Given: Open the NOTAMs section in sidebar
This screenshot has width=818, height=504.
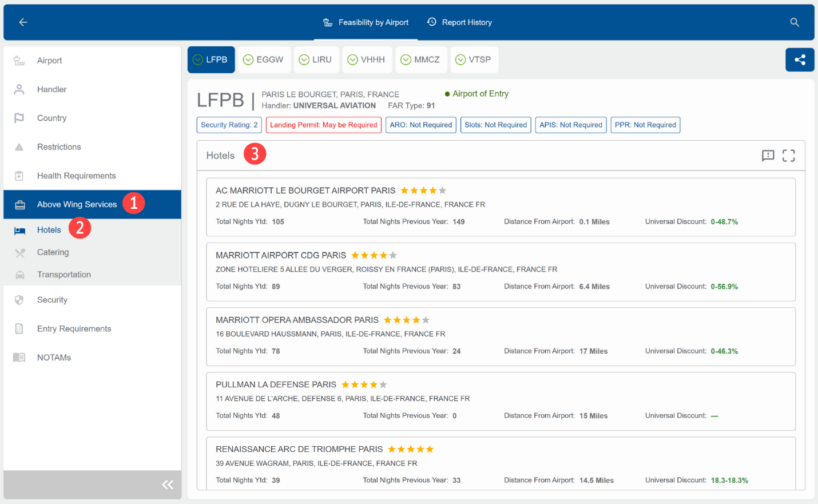Looking at the screenshot, I should pyautogui.click(x=93, y=358).
